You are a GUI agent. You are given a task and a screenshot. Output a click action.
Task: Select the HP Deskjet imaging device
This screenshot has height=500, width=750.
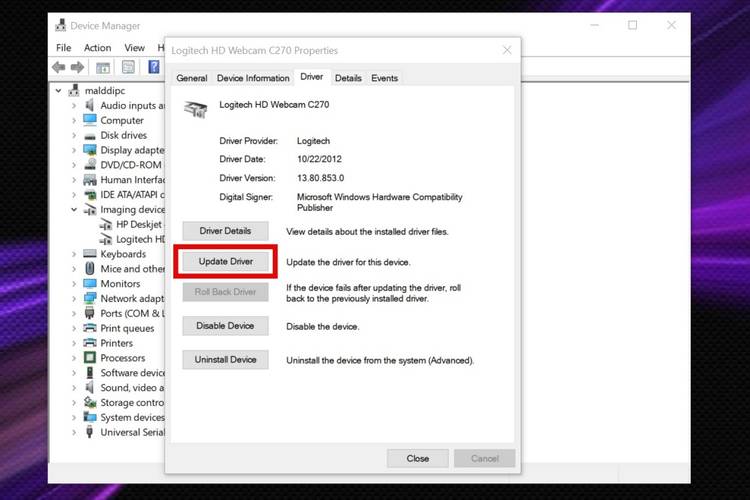pos(132,224)
